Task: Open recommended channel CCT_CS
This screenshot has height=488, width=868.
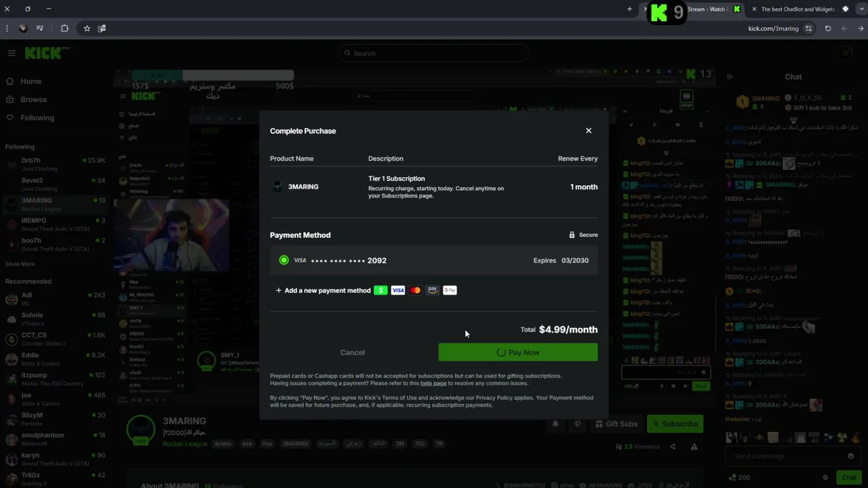Action: pyautogui.click(x=54, y=339)
